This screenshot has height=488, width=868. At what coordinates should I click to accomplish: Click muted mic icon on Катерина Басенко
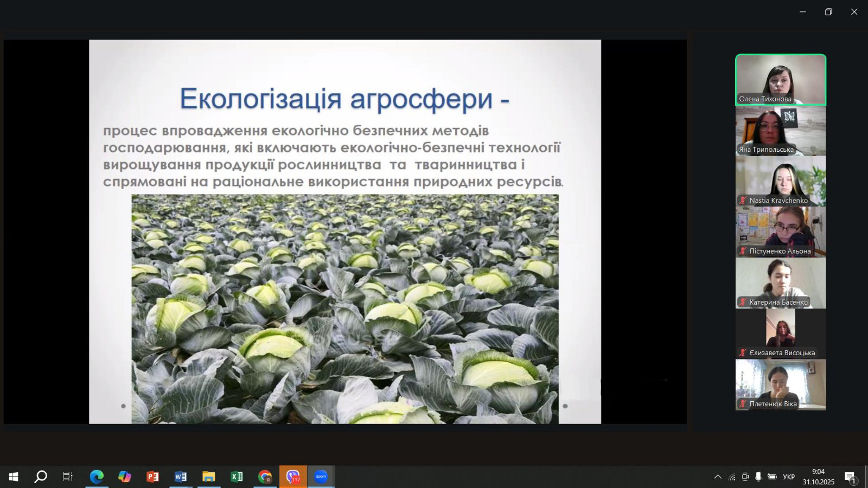tap(743, 302)
